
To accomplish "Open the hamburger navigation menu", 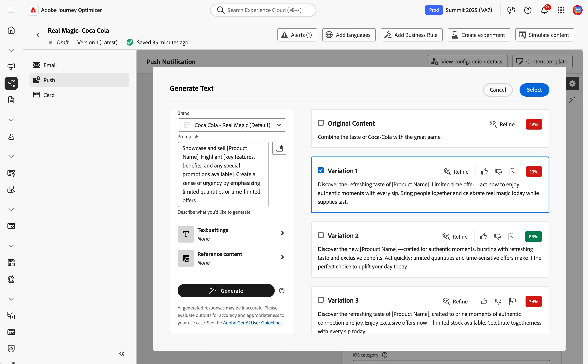I will [x=11, y=10].
